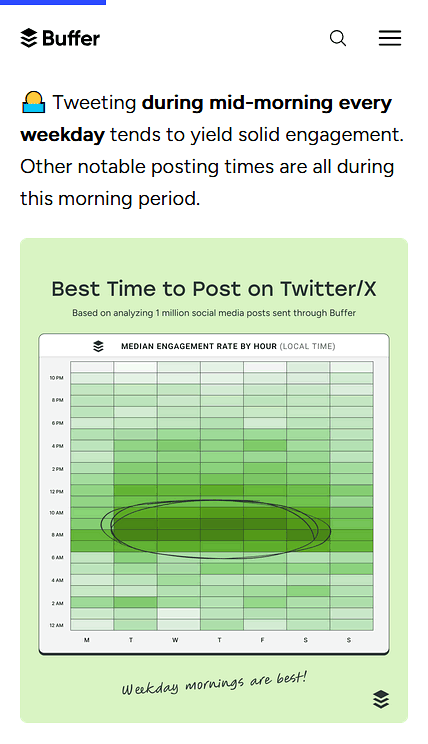Click the 10 AM hour label
The height and width of the screenshot is (744, 428).
56,513
